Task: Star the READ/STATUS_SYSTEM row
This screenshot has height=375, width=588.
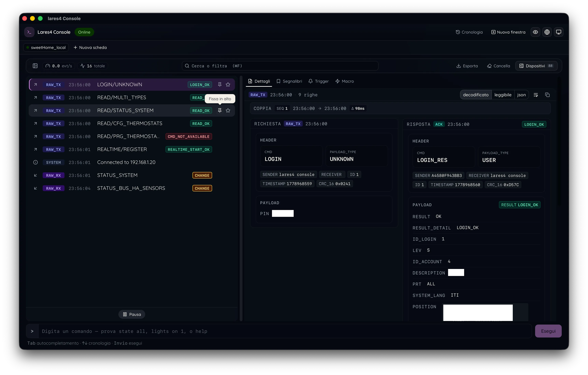Action: click(228, 110)
